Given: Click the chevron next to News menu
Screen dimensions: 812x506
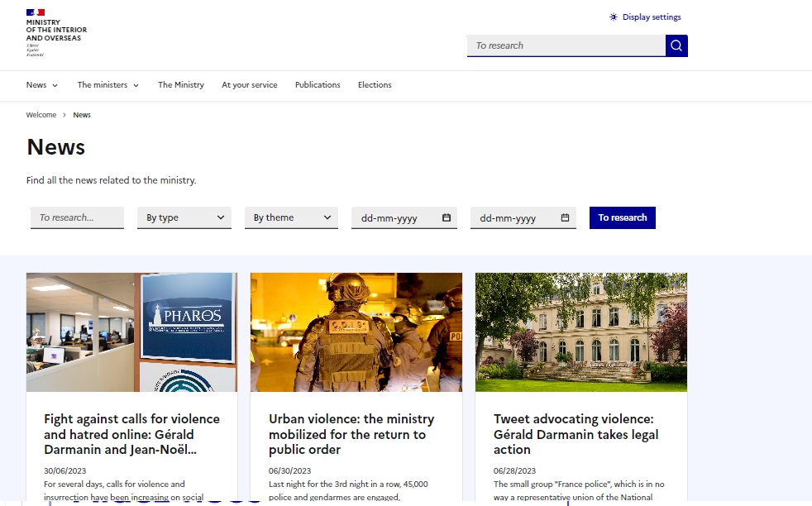Looking at the screenshot, I should 55,85.
